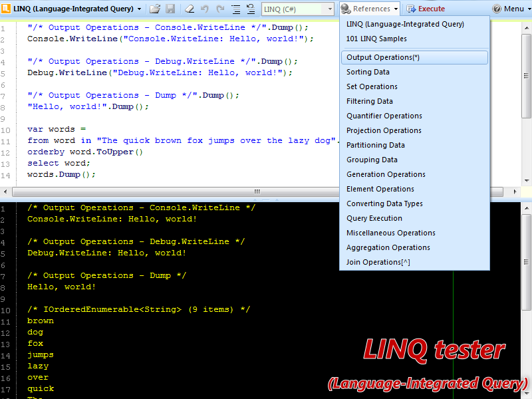Click code editor vertical scrollbar thumb
Screen dimensions: 532x399
click(x=526, y=76)
